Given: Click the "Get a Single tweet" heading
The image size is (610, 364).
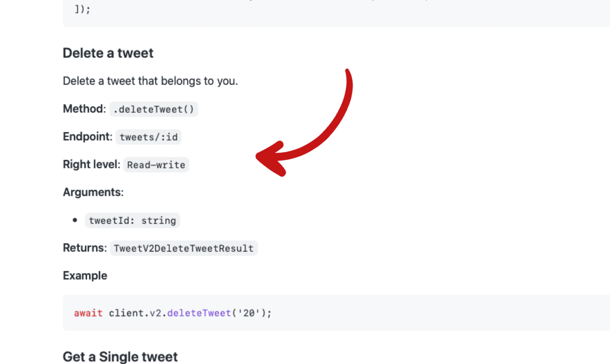Looking at the screenshot, I should pos(120,356).
